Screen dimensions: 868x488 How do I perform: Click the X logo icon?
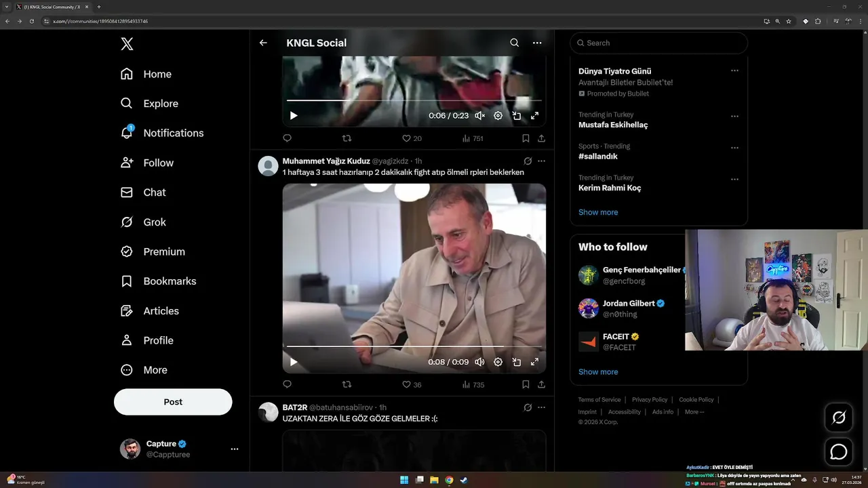(127, 44)
